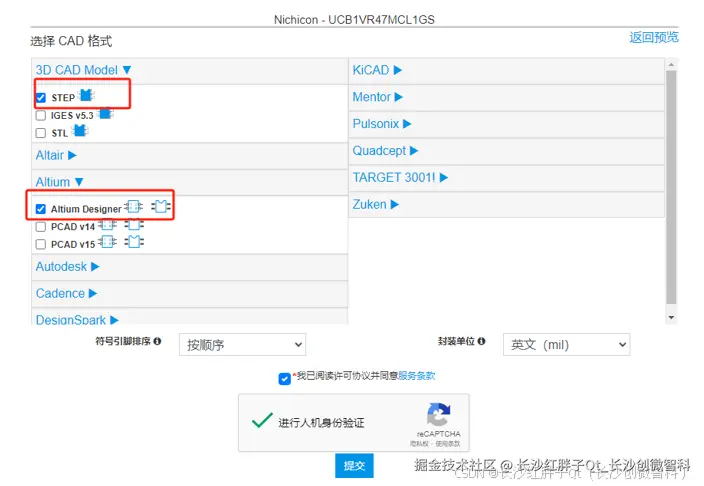Expand the Pulsonix section

[x=382, y=124]
